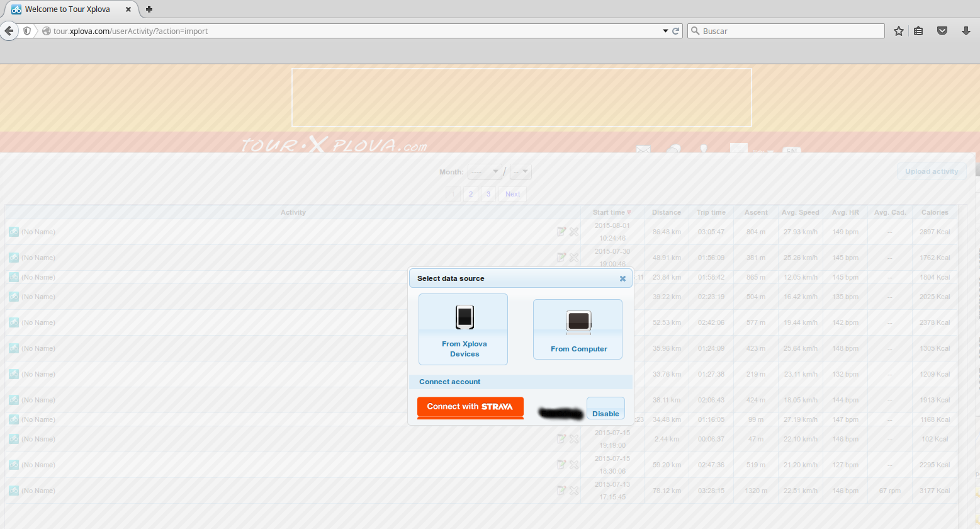
Task: Choose the From Xplova Devices option
Action: coord(463,329)
